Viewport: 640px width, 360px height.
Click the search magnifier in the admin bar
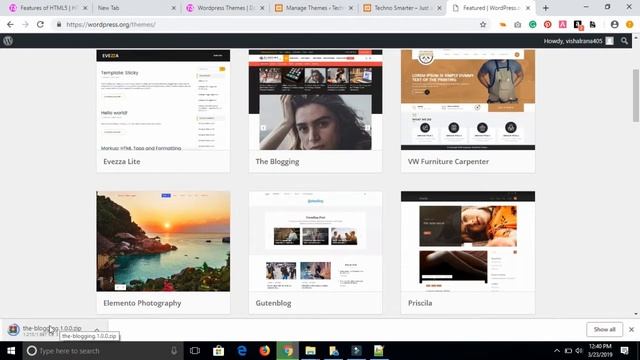(x=624, y=41)
